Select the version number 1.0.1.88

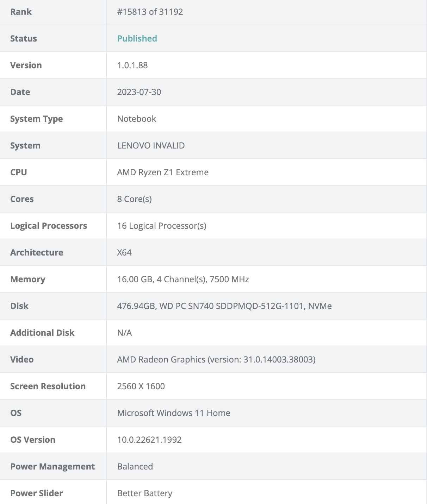click(132, 65)
